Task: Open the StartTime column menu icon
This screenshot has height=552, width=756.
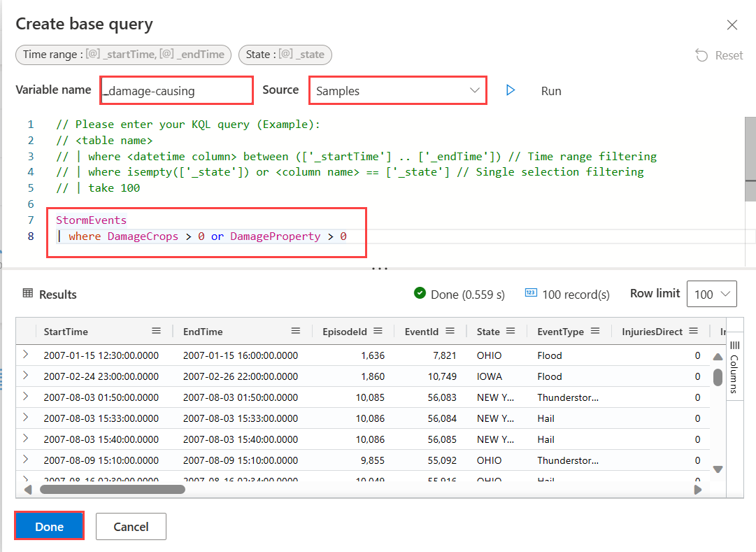Action: (x=156, y=331)
